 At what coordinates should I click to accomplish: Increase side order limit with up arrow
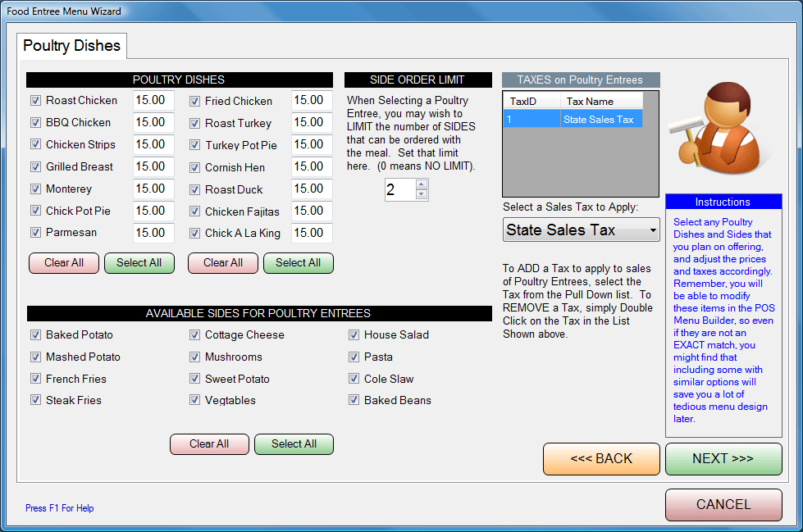[422, 185]
